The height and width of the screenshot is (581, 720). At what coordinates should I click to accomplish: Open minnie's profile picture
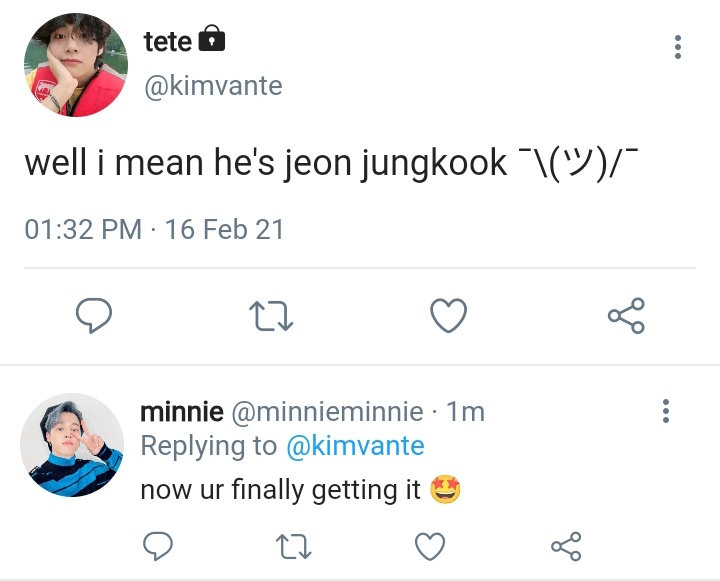(x=72, y=445)
